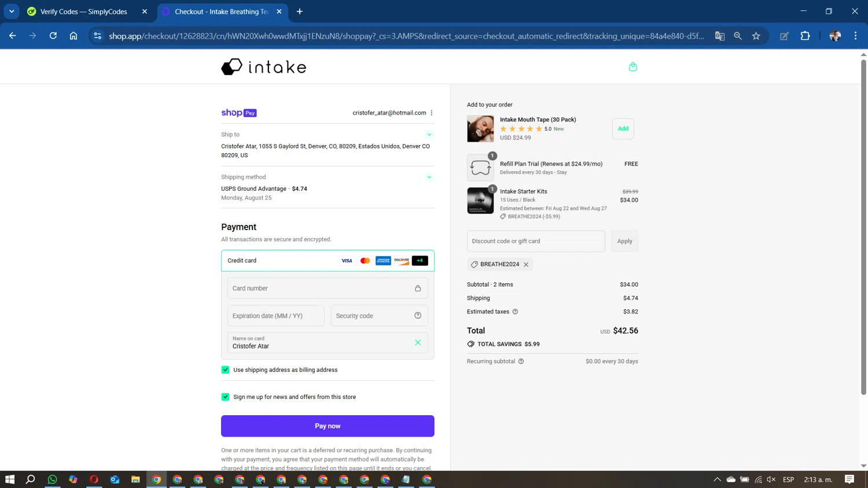Open the browser home page
This screenshot has height=488, width=868.
(x=73, y=36)
